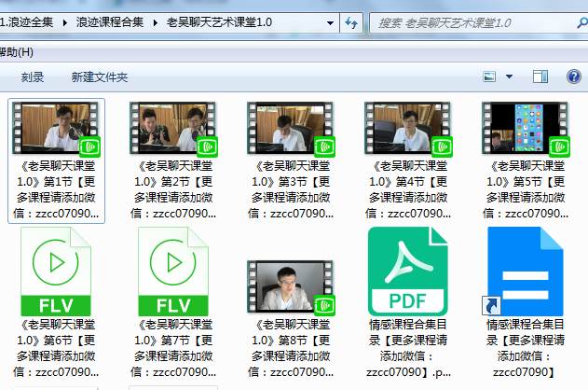Select the 第4节 file name label

coord(408,189)
